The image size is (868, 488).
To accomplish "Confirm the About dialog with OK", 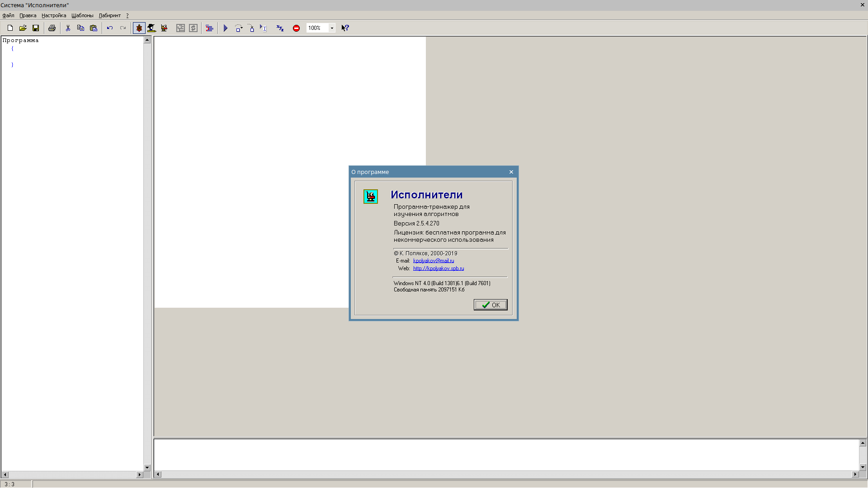I will pyautogui.click(x=491, y=305).
